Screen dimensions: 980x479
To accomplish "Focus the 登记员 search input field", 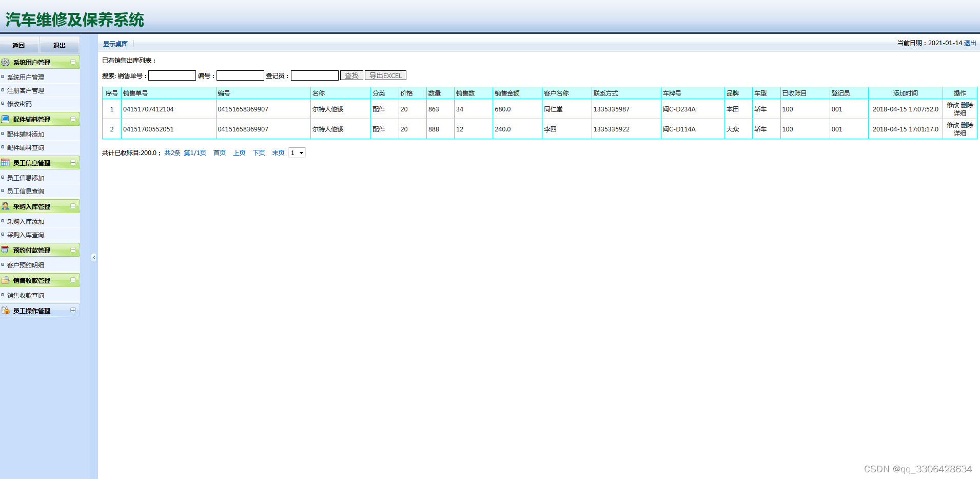I will (315, 75).
